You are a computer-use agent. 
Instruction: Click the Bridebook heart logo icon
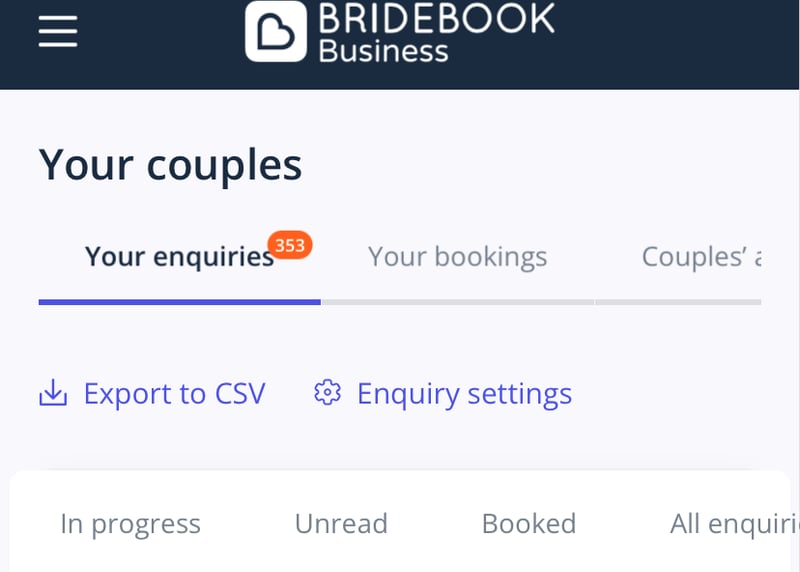[x=276, y=31]
